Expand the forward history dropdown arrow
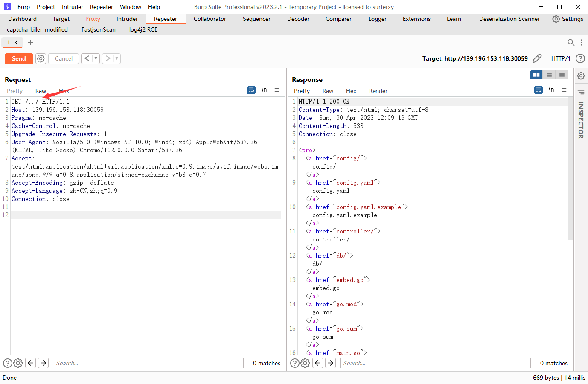 (x=117, y=58)
